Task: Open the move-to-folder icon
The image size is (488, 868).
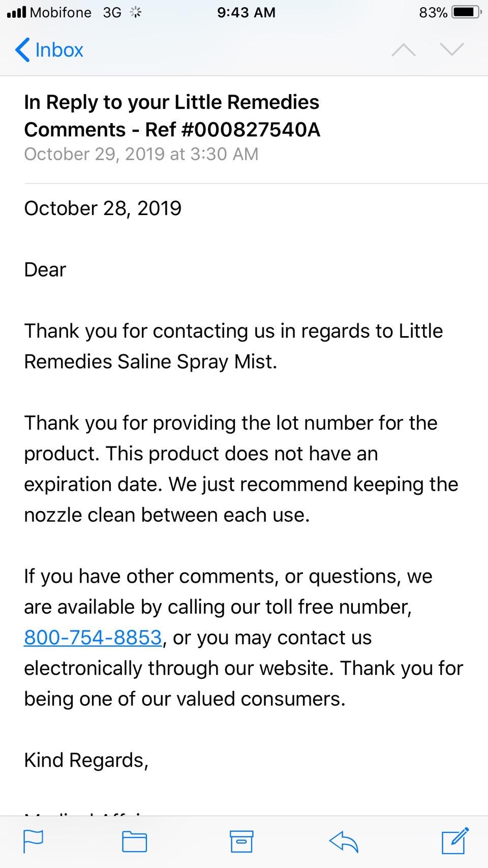Action: click(135, 842)
